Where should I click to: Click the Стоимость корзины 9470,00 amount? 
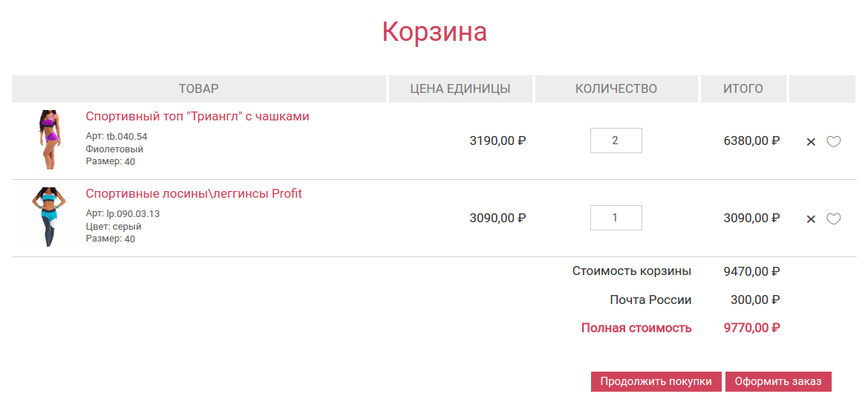(x=751, y=271)
